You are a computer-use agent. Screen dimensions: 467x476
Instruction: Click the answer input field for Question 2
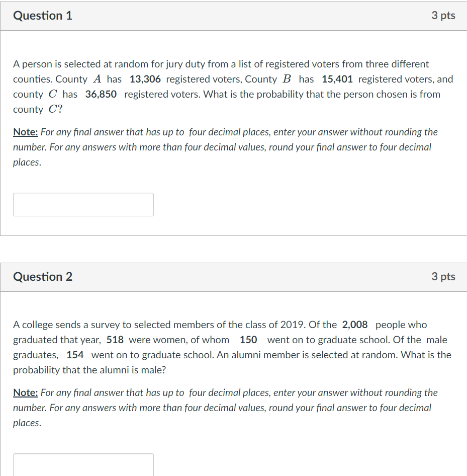pyautogui.click(x=83, y=465)
